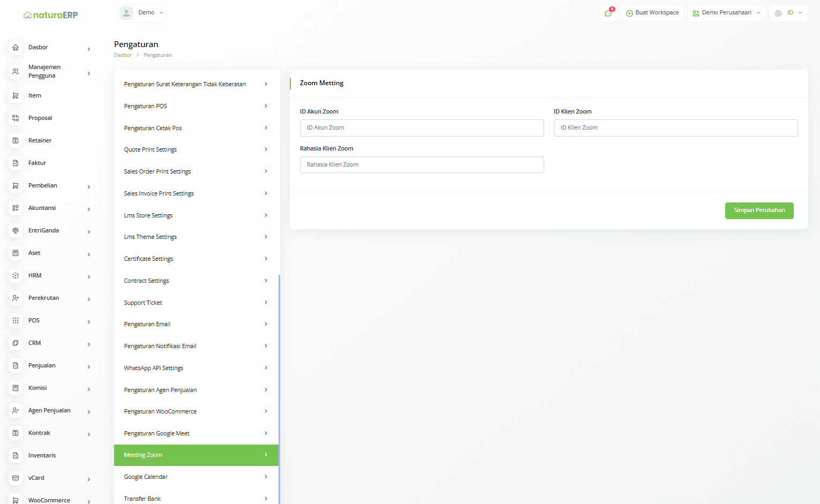Image resolution: width=820 pixels, height=504 pixels.
Task: Click the Demo user avatar icon
Action: tap(126, 13)
